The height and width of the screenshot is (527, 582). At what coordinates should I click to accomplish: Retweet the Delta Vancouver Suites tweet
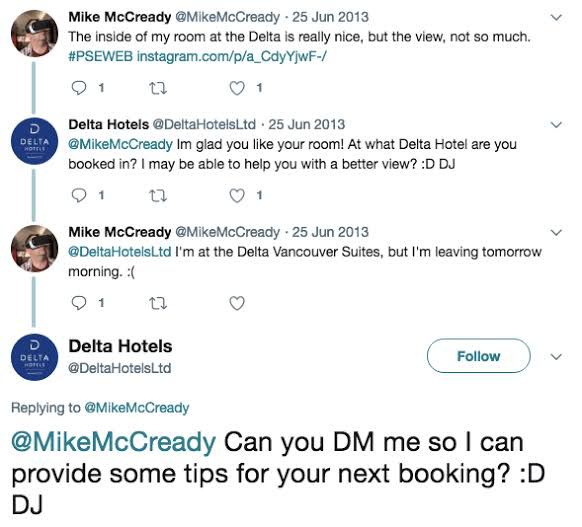pos(158,303)
